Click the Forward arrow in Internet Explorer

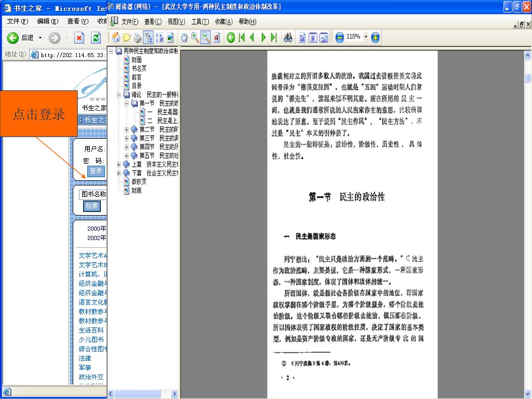(x=54, y=37)
